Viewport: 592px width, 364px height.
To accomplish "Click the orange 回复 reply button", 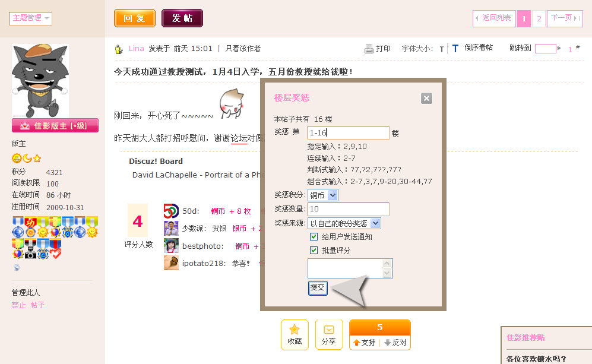I will coord(135,18).
